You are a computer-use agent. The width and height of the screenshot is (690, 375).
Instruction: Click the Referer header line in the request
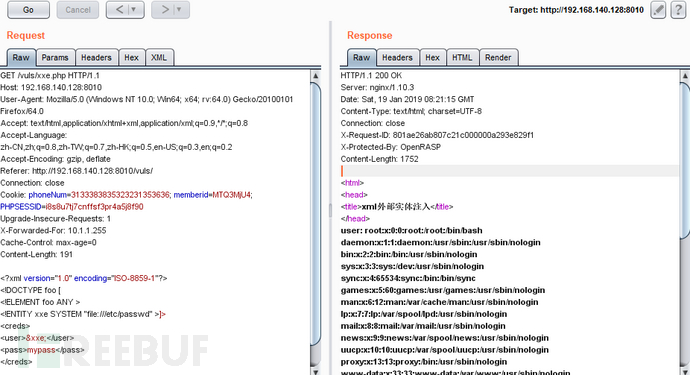(77, 171)
